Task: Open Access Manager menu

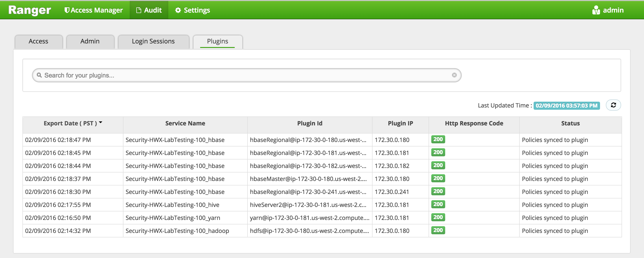Action: [x=94, y=10]
